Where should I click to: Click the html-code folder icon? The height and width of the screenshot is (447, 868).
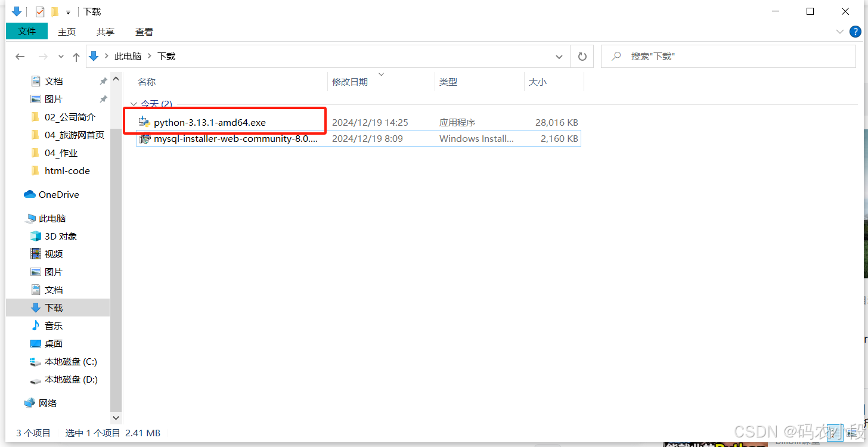pyautogui.click(x=35, y=171)
